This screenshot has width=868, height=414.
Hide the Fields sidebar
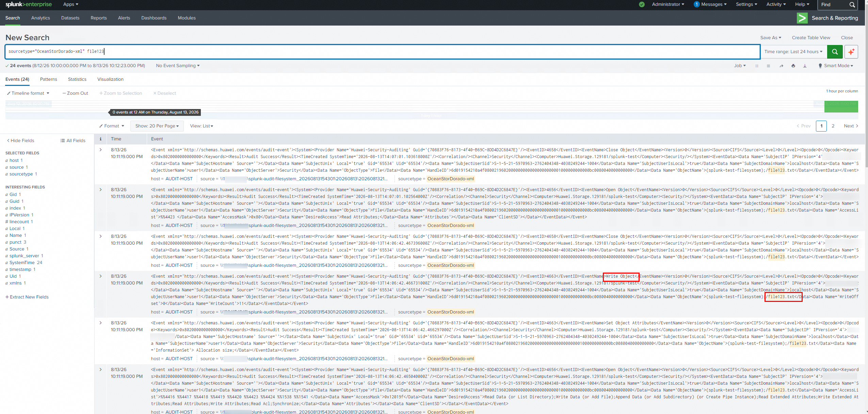[x=20, y=140]
